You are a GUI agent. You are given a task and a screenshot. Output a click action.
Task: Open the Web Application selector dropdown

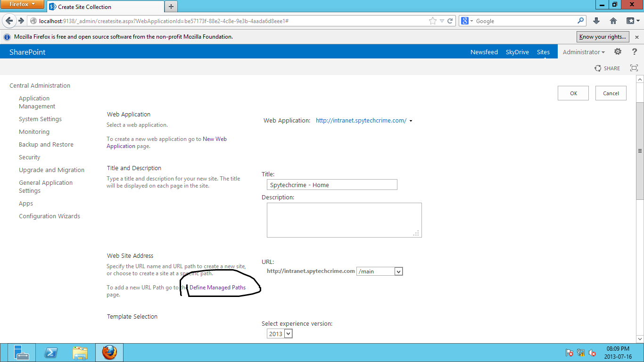411,121
